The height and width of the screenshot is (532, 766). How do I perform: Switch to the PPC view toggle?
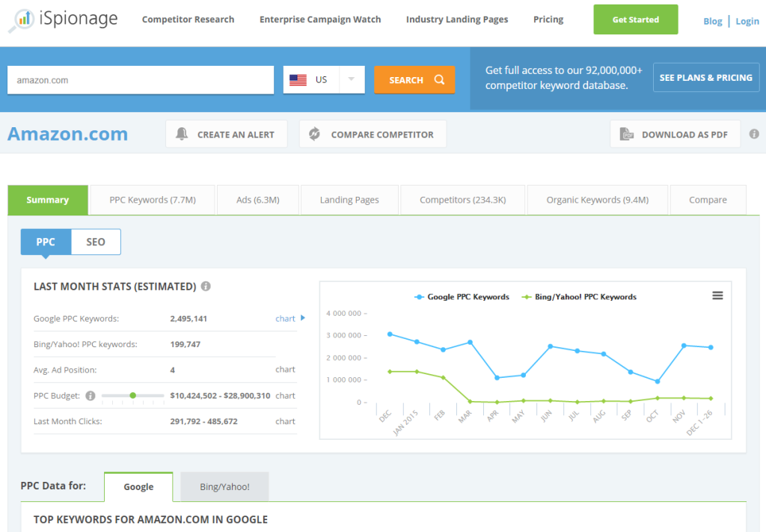point(46,242)
